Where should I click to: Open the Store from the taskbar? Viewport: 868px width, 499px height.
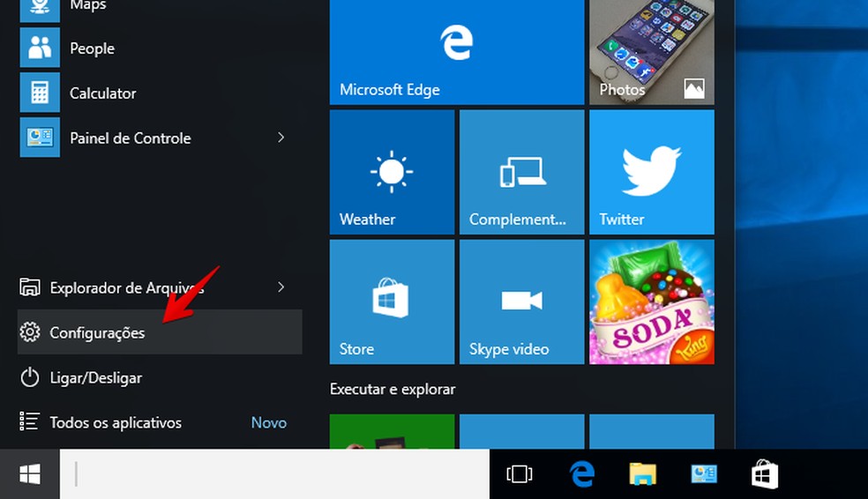(x=765, y=474)
